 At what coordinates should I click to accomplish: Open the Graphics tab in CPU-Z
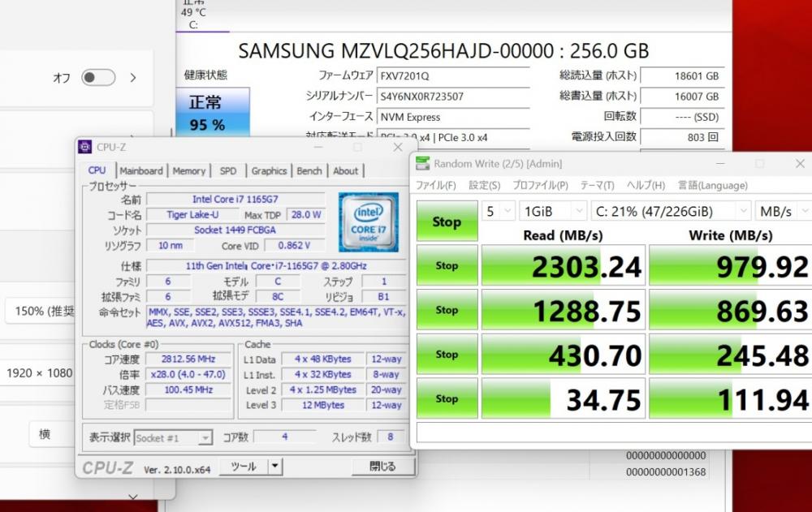tap(269, 171)
